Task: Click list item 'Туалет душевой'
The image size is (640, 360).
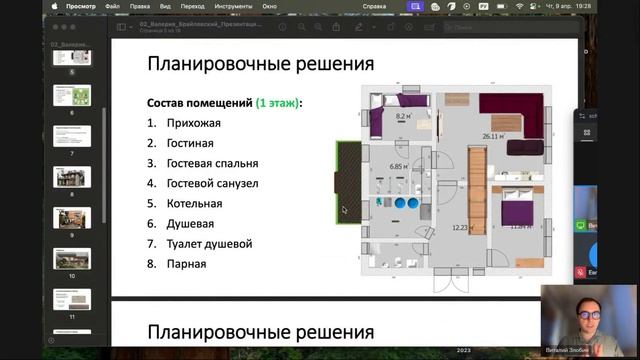Action: tap(209, 244)
